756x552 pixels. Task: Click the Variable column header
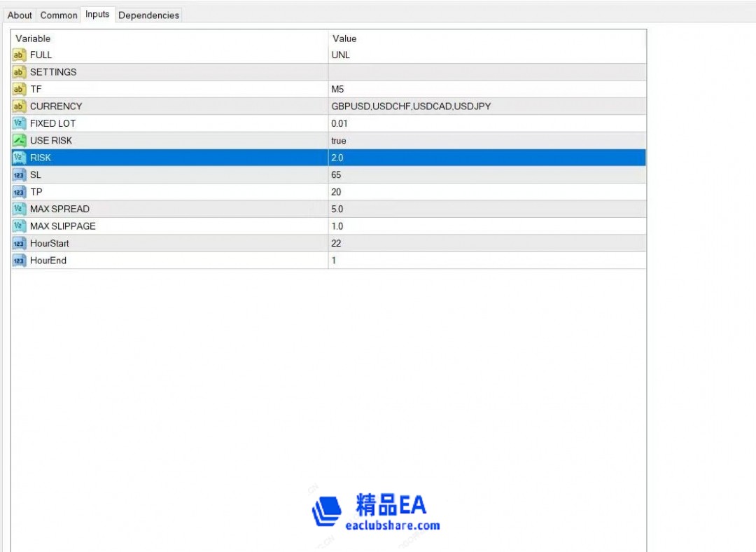[x=169, y=39]
